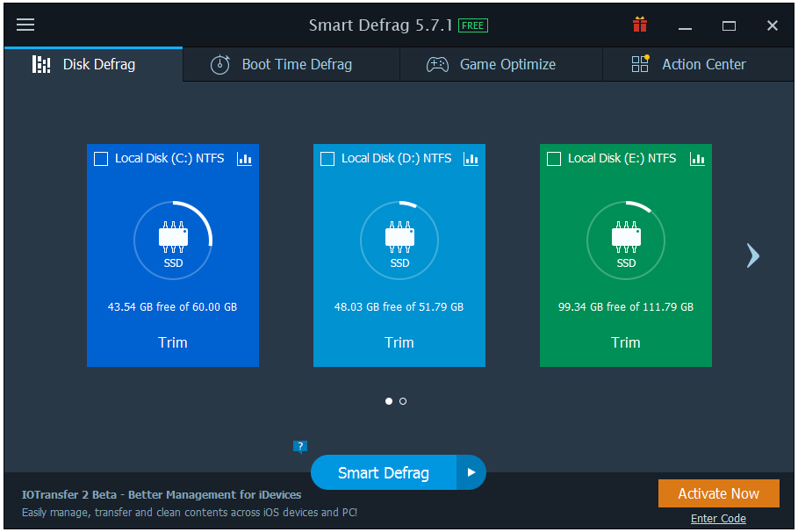798x532 pixels.
Task: Tick the Local Disk (E:) checkbox
Action: pos(554,159)
